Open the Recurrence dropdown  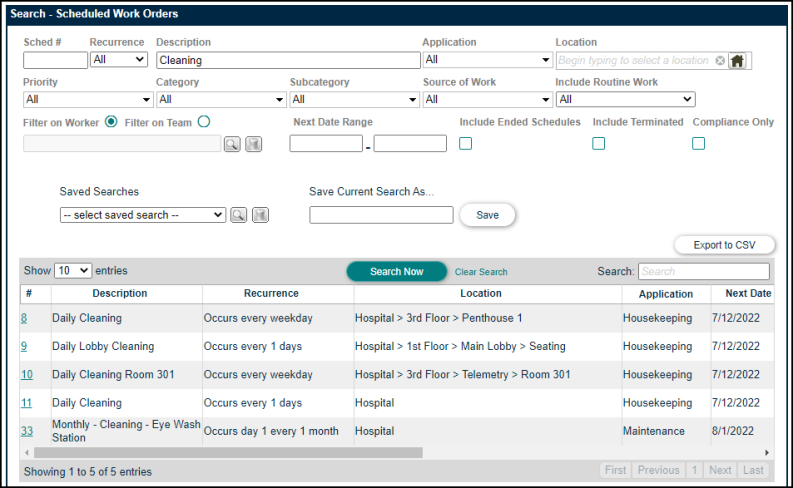click(119, 60)
